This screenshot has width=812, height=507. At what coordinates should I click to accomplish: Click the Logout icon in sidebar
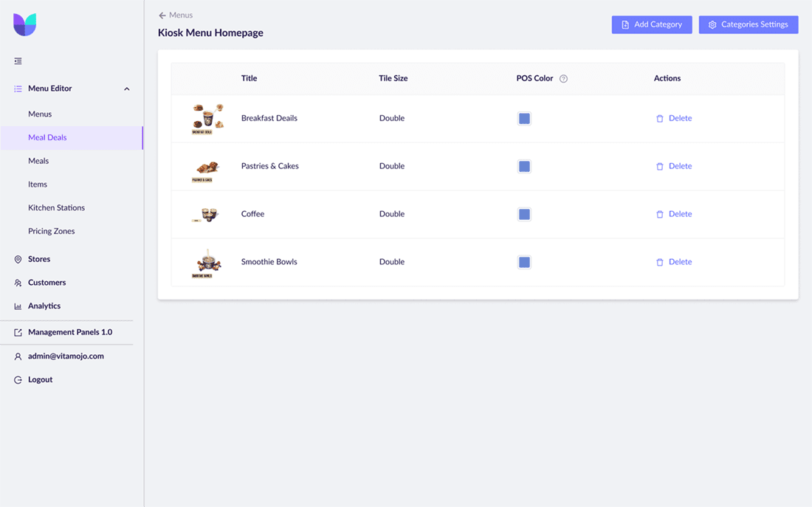click(x=18, y=380)
